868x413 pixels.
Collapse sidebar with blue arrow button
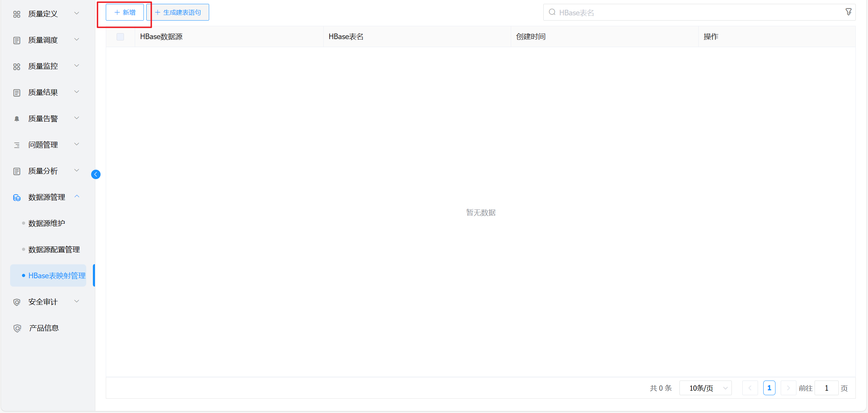tap(96, 174)
